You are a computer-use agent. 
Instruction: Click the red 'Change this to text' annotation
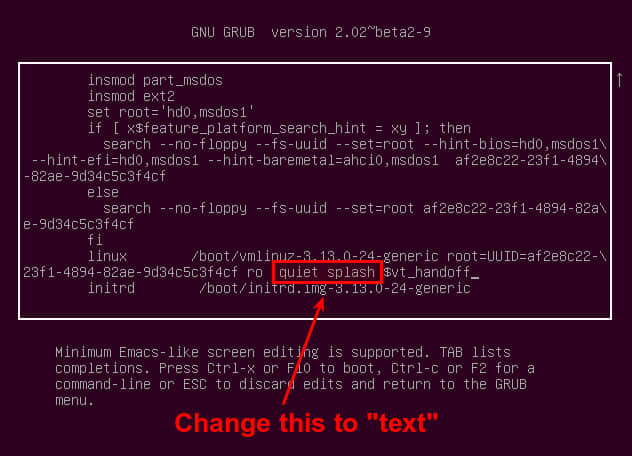point(306,423)
